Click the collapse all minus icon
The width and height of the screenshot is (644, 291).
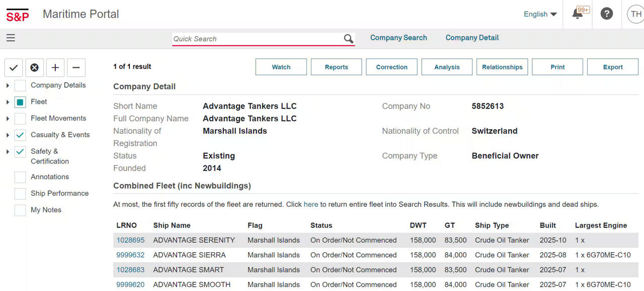click(76, 67)
